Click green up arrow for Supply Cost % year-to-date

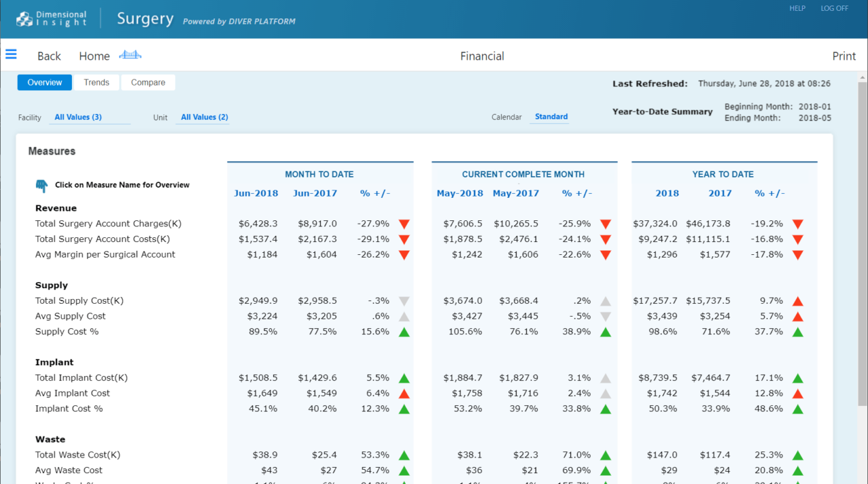(797, 332)
